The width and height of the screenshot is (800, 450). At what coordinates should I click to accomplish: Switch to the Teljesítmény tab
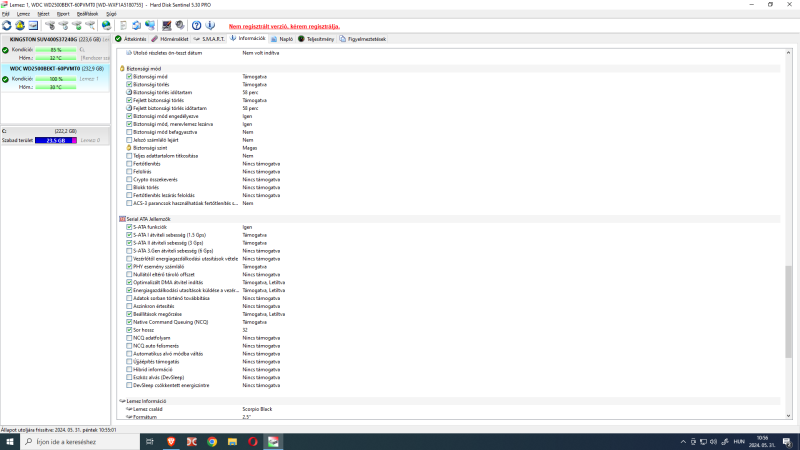click(x=316, y=39)
